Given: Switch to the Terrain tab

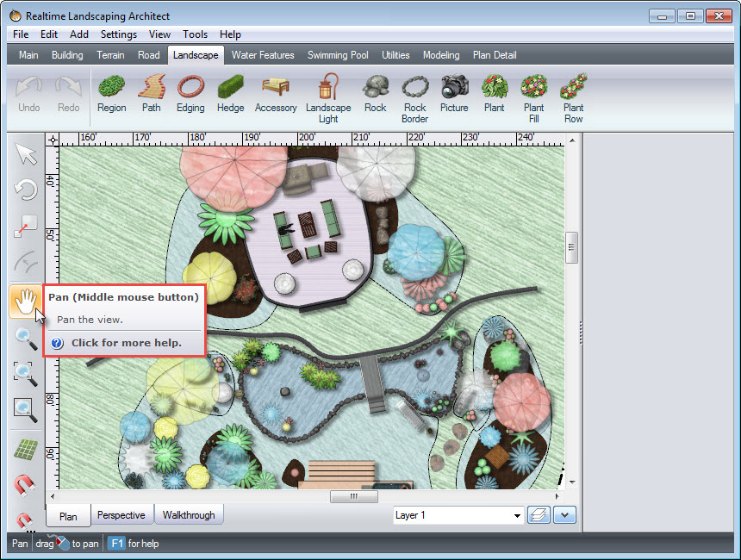Looking at the screenshot, I should (x=110, y=55).
